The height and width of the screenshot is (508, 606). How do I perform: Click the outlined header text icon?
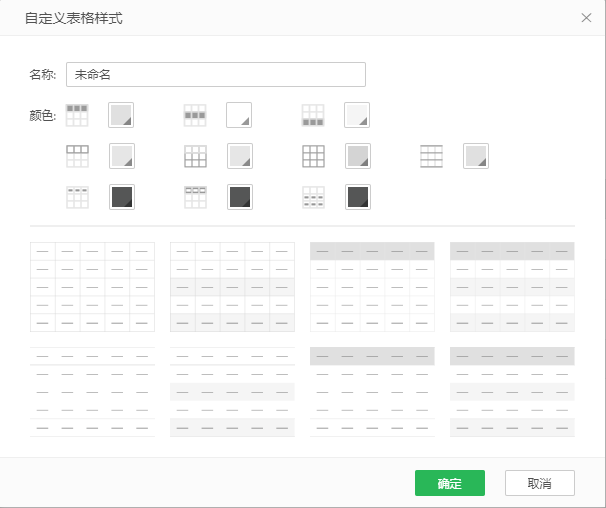(195, 197)
